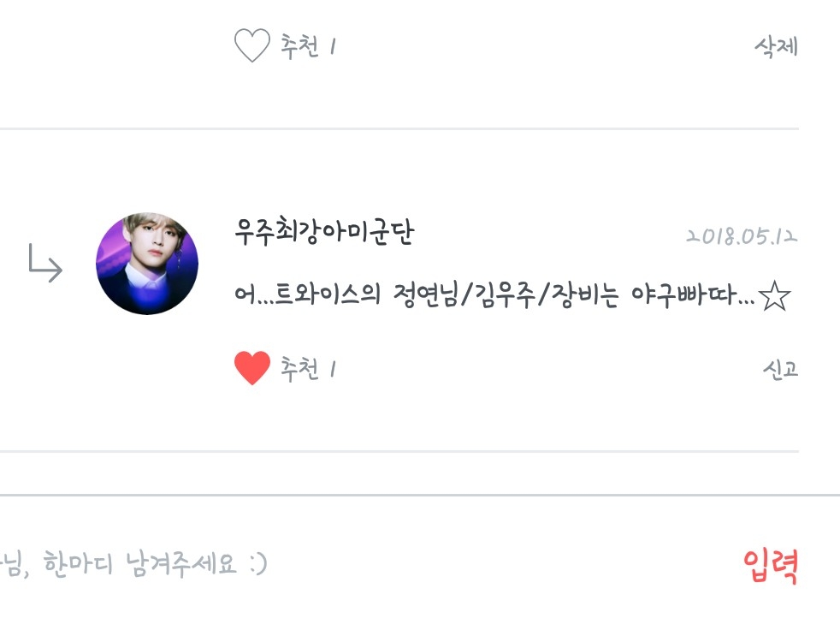The height and width of the screenshot is (630, 840).
Task: Like the top comment with the empty heart
Action: point(251,45)
